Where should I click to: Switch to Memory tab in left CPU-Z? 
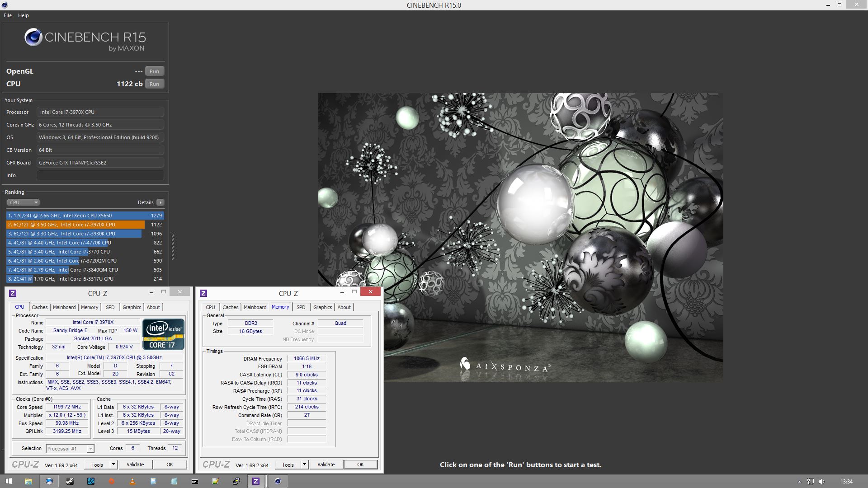90,307
